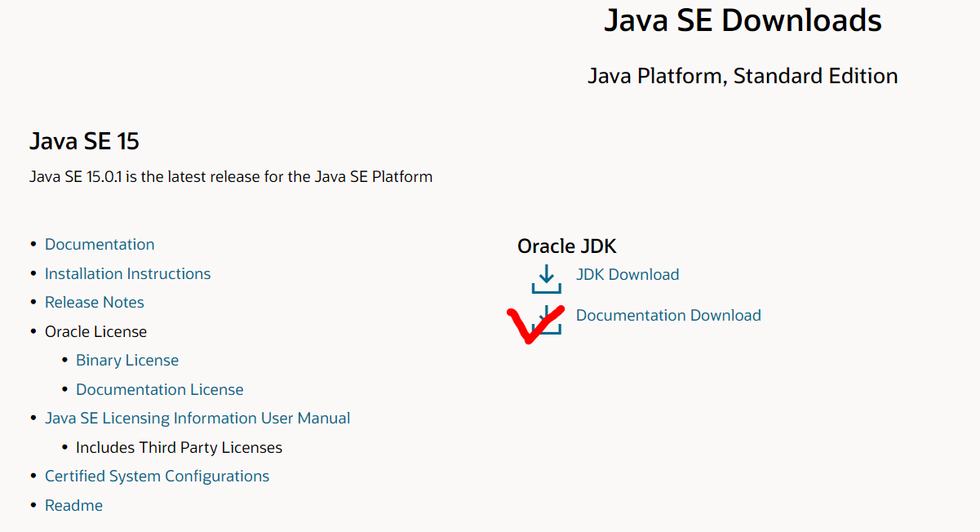The image size is (980, 532).
Task: Click the Oracle License list item text
Action: 96,332
